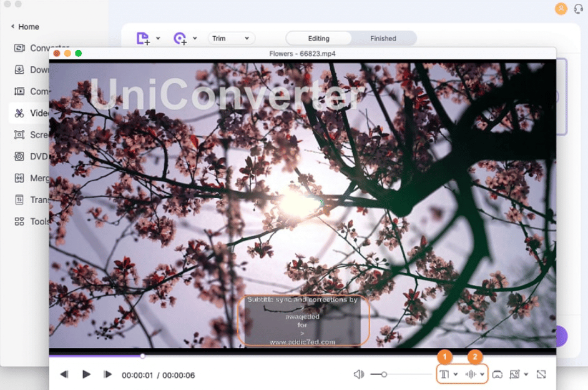Adjust the volume slider control
The height and width of the screenshot is (390, 588).
tap(386, 374)
